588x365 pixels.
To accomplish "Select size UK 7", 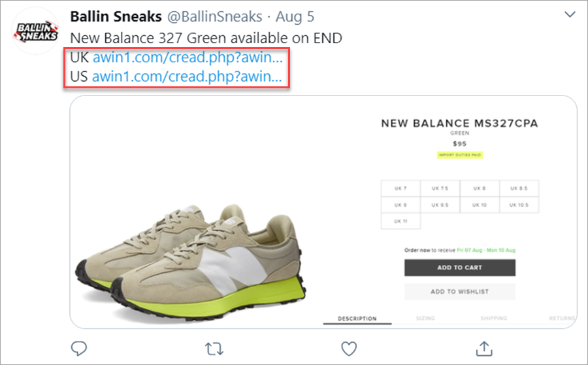I will [400, 188].
